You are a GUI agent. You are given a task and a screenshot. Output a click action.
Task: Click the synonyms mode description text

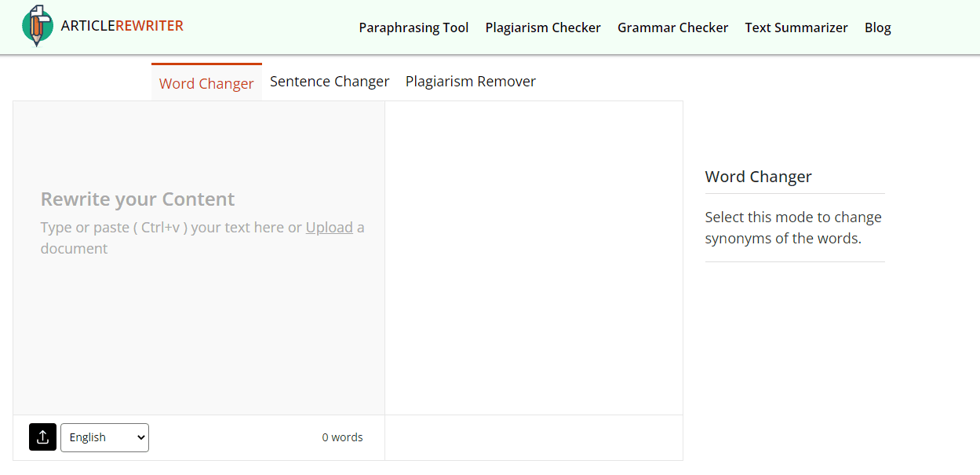point(793,228)
